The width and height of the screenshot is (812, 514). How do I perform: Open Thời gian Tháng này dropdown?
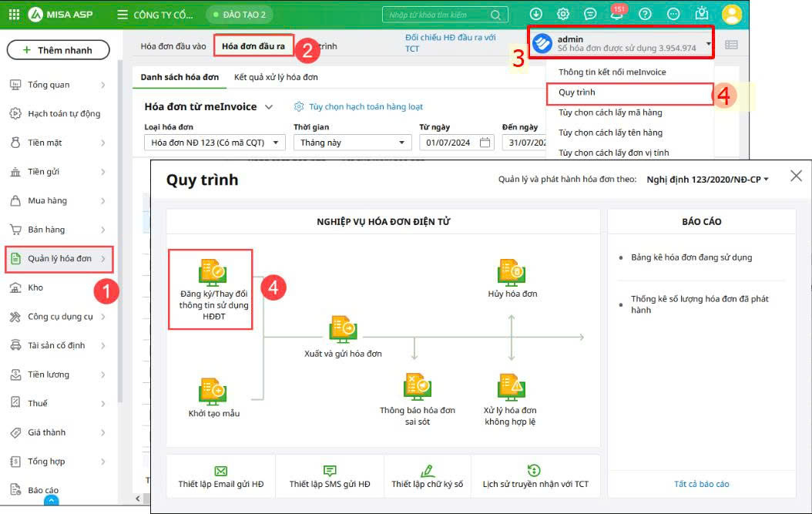351,143
